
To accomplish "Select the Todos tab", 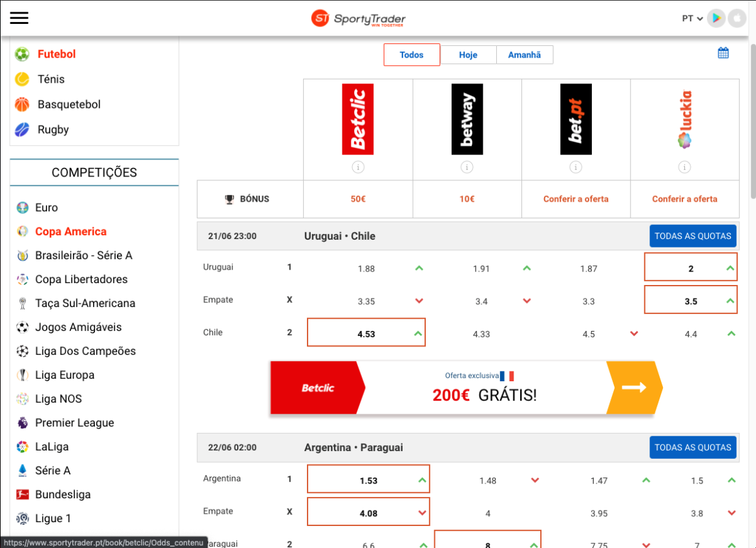I will [412, 54].
